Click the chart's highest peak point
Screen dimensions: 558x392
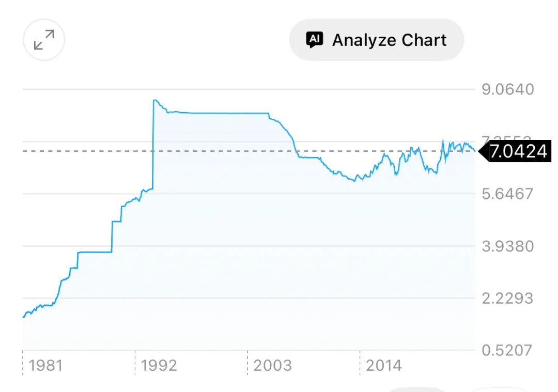154,100
